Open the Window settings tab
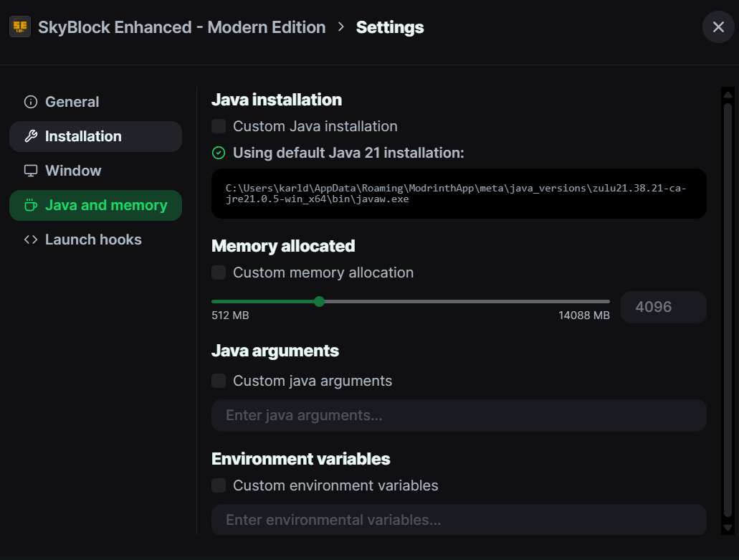 (95, 171)
